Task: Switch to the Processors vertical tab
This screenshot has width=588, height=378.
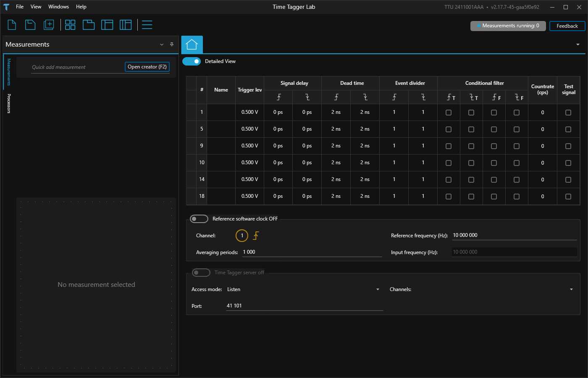Action: pyautogui.click(x=9, y=103)
